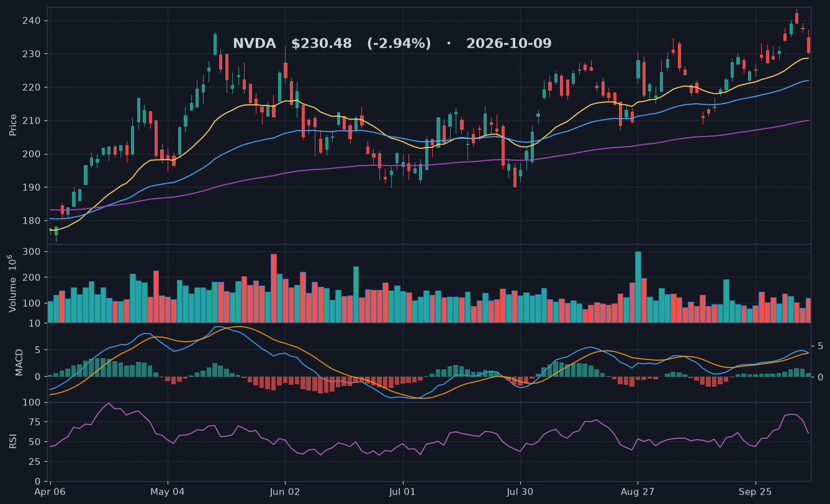Click the Jul 01 date tick
Viewport: 830px width, 504px height.
coord(403,492)
